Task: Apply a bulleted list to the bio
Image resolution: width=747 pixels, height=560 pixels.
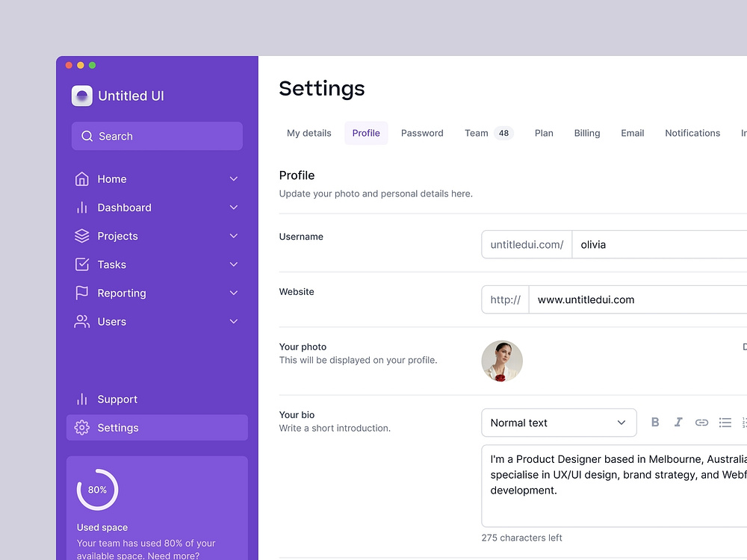Action: (x=725, y=422)
